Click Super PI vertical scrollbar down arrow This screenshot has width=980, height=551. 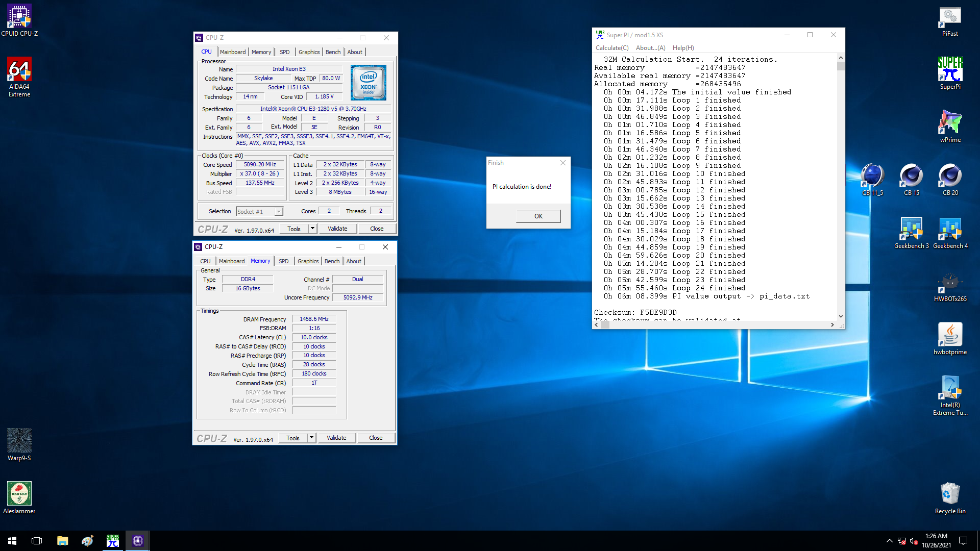tap(841, 316)
